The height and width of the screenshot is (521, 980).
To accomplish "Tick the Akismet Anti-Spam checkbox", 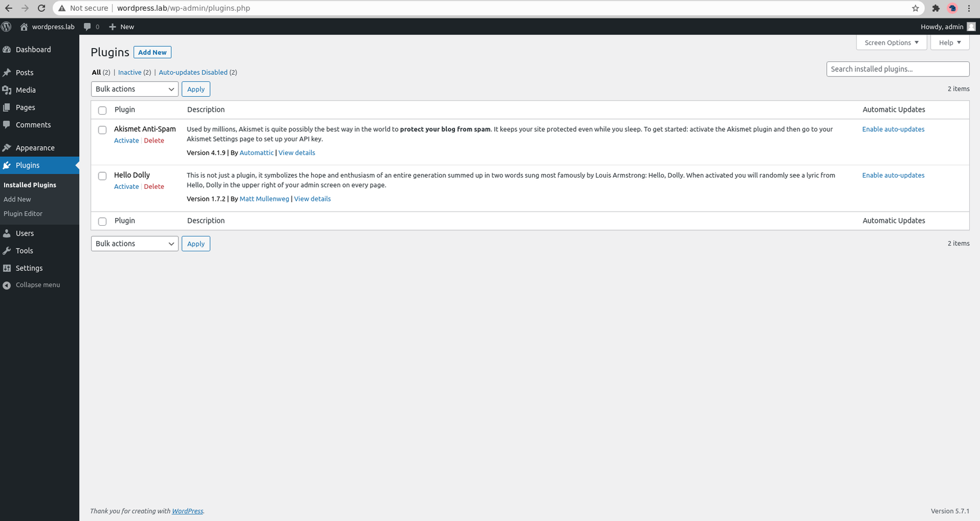I will click(102, 130).
